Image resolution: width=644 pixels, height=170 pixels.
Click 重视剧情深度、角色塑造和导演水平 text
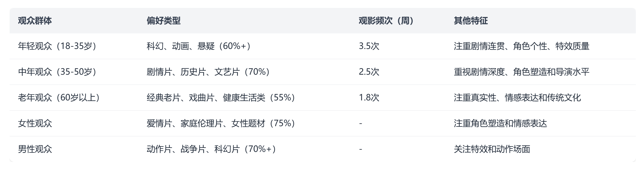[521, 72]
